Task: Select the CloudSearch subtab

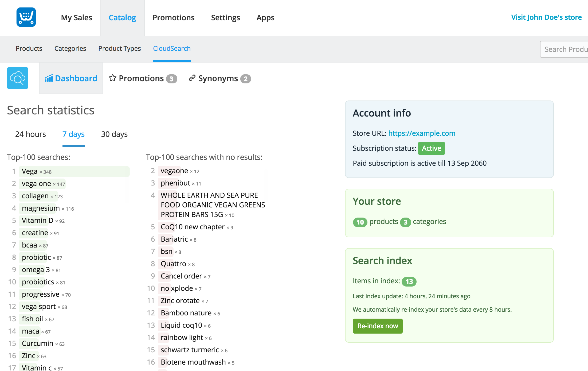Action: (x=172, y=48)
